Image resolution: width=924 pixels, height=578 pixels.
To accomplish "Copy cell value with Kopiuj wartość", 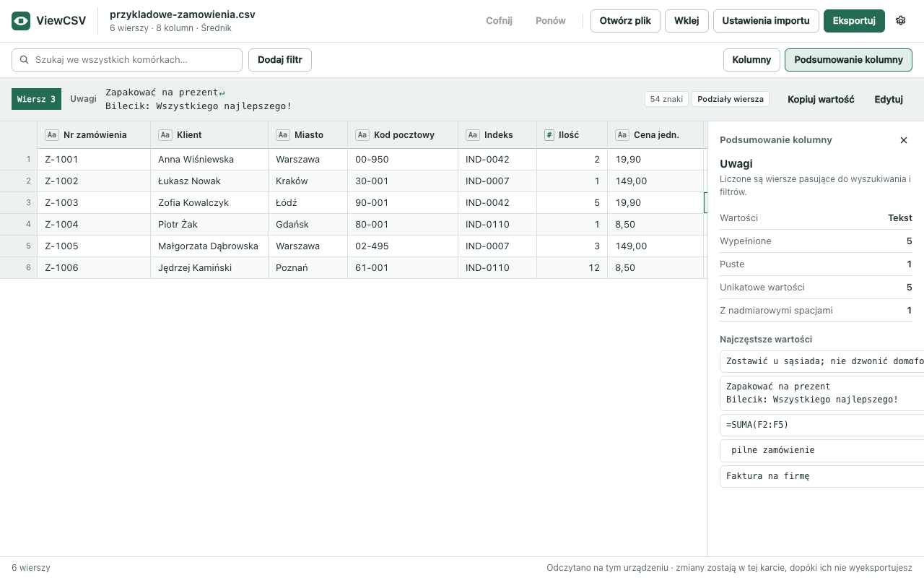I will point(821,99).
